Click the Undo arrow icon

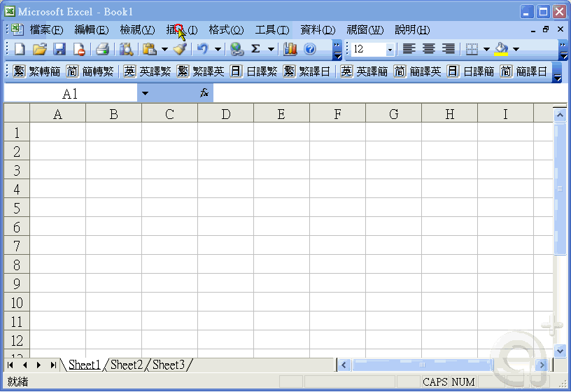(x=202, y=49)
